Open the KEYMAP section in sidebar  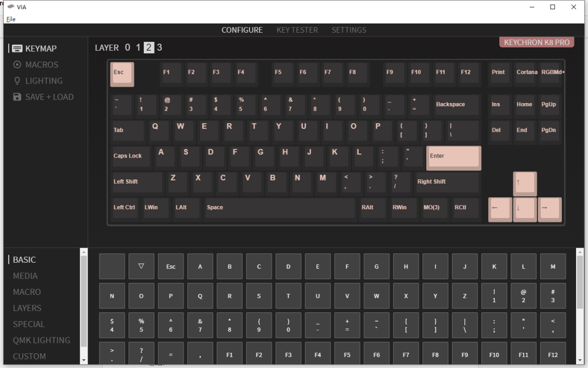click(x=34, y=49)
